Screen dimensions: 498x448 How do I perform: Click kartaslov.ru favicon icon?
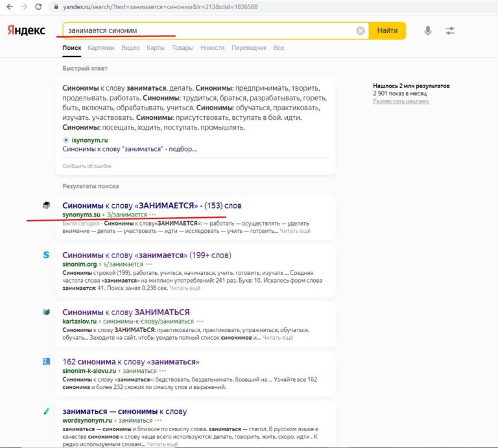[x=47, y=312]
